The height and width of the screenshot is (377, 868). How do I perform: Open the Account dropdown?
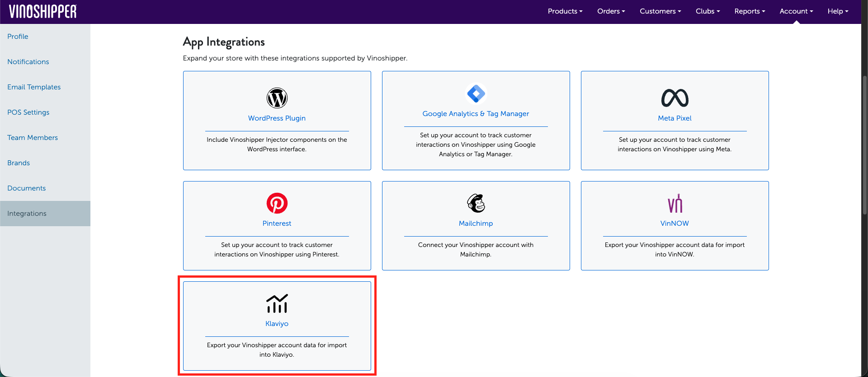click(796, 11)
